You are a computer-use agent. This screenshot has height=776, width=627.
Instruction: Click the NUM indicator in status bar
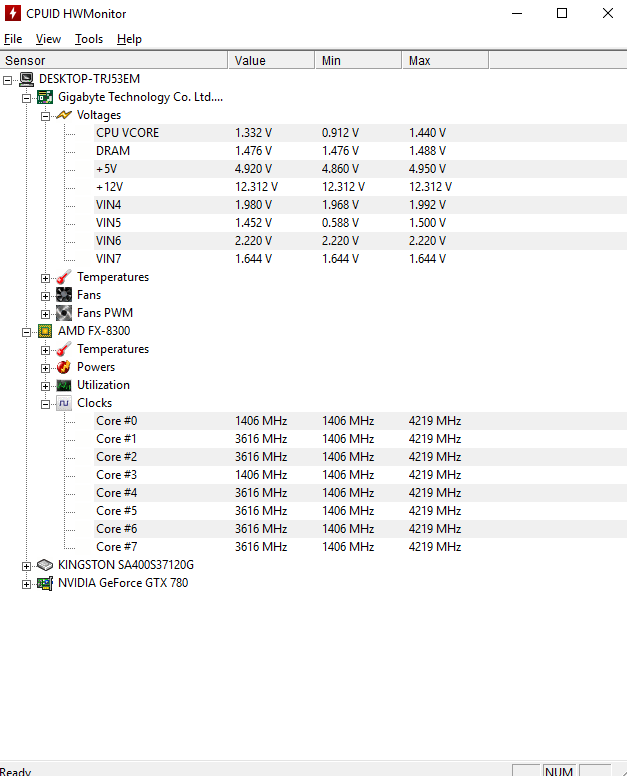(559, 771)
